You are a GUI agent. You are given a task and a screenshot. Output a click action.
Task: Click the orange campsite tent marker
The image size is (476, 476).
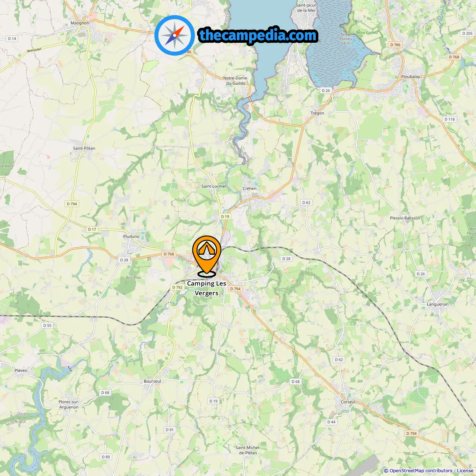pos(207,256)
